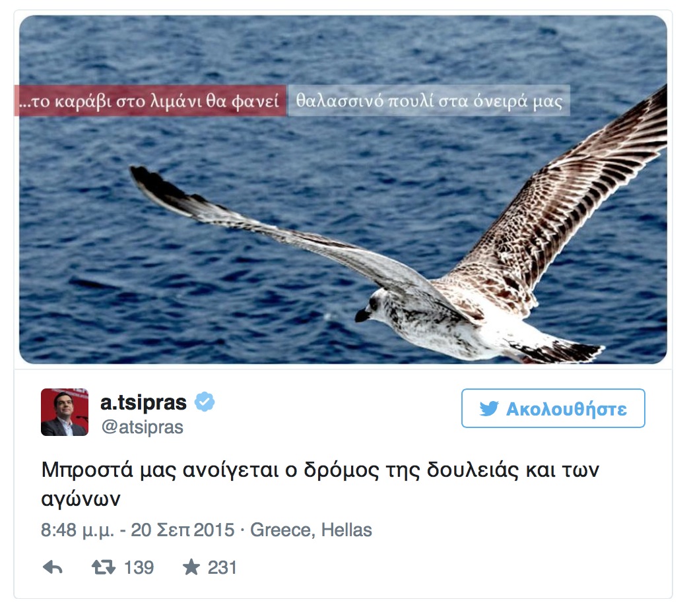
Task: Open the 8:48 μ.μ. - 20 Σεπ 2015 timestamp
Action: [x=137, y=530]
